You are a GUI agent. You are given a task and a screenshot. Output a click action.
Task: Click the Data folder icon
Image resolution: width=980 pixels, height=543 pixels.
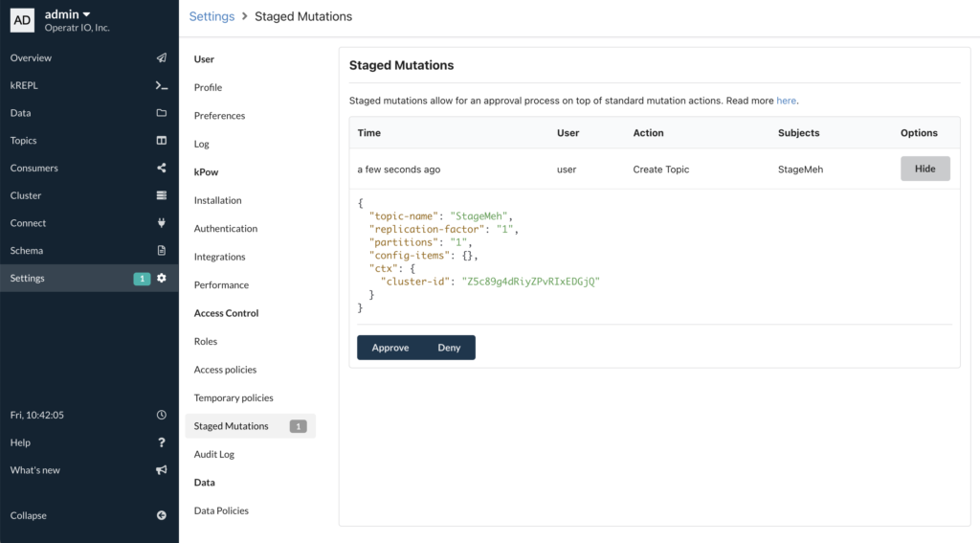(x=161, y=113)
